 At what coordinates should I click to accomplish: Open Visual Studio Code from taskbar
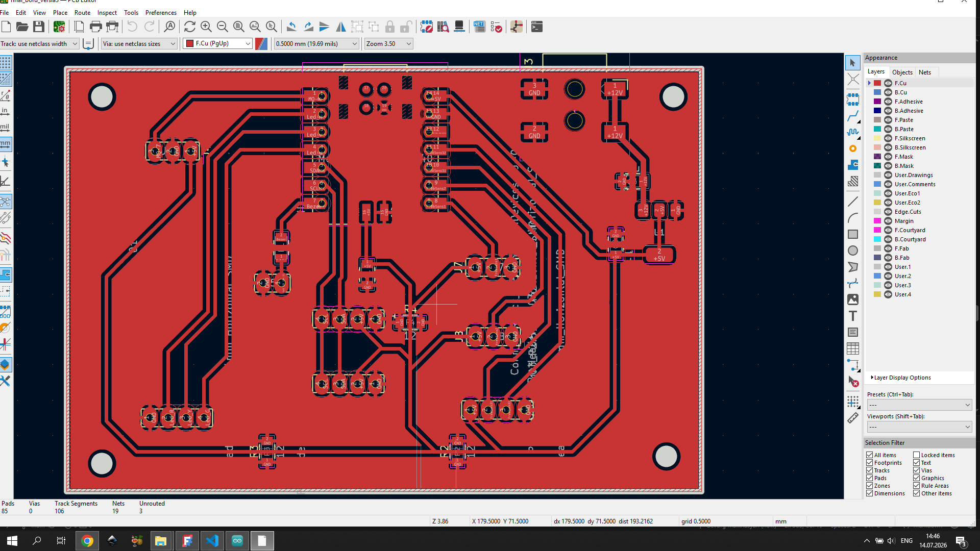pos(212,541)
